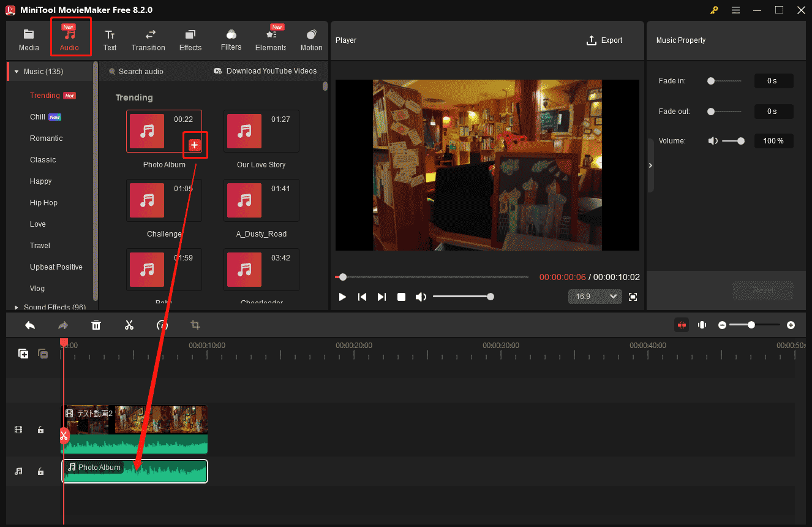Open the speed control tool
Image resolution: width=812 pixels, height=527 pixels.
point(162,325)
